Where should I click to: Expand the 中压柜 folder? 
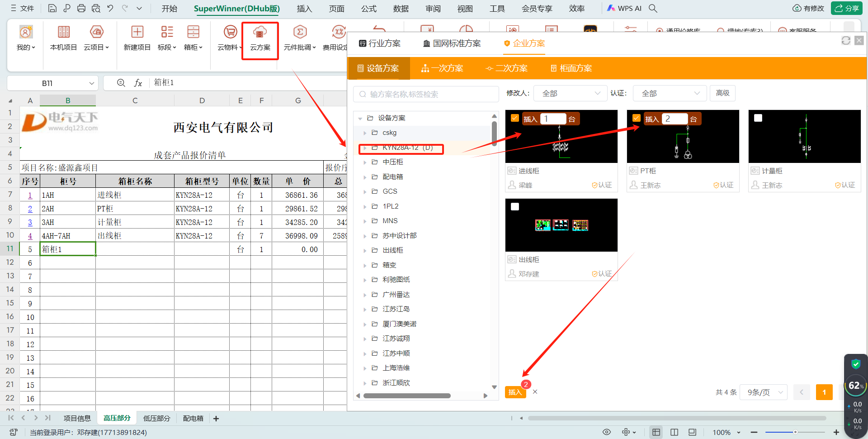365,162
